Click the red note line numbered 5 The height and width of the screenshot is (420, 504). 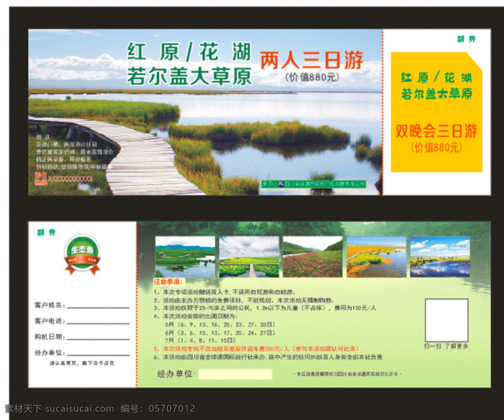256,349
